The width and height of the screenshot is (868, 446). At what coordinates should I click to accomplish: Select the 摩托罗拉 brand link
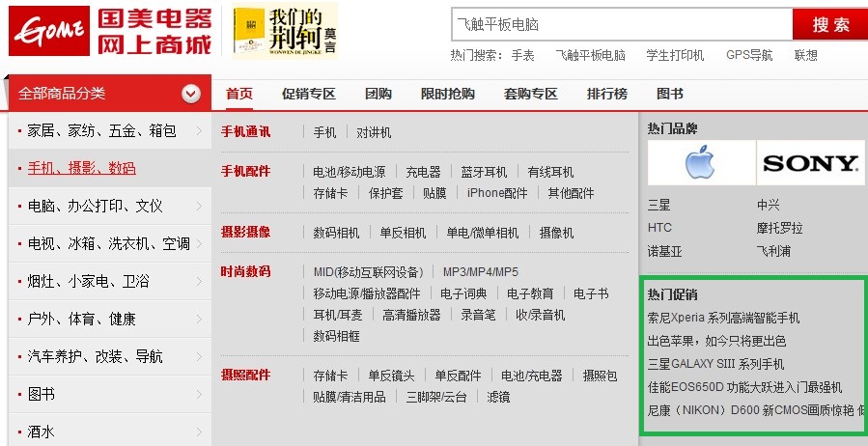(779, 229)
